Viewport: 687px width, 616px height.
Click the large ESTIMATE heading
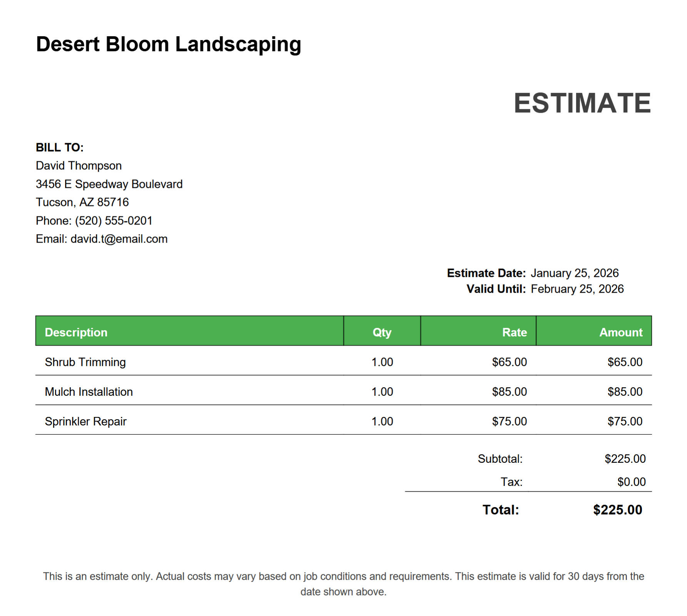(x=582, y=103)
